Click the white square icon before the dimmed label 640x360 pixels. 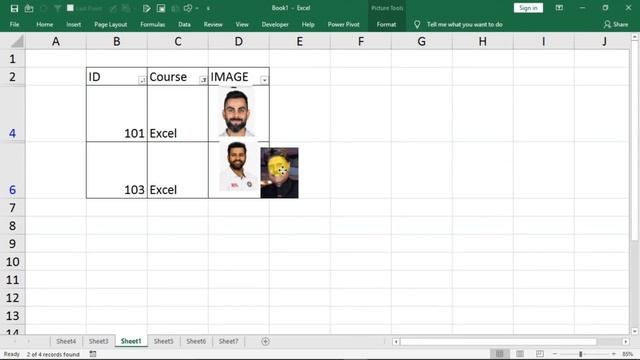(70, 8)
